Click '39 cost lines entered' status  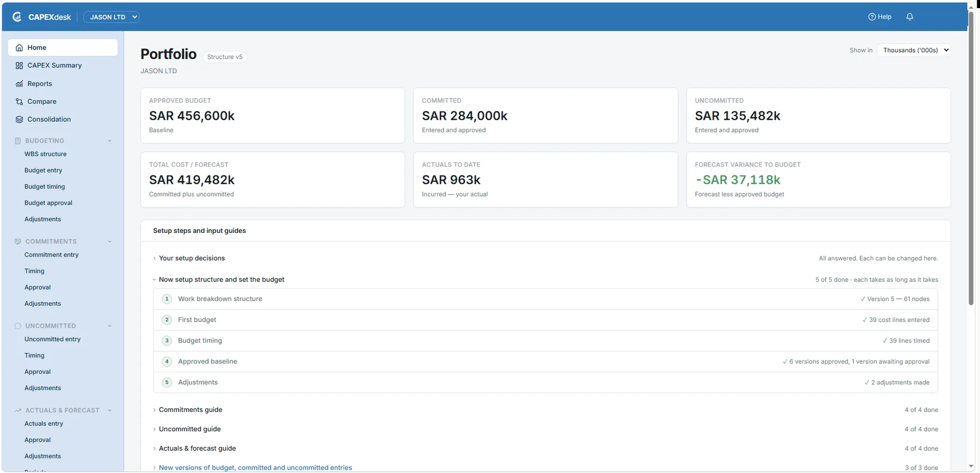(x=896, y=320)
